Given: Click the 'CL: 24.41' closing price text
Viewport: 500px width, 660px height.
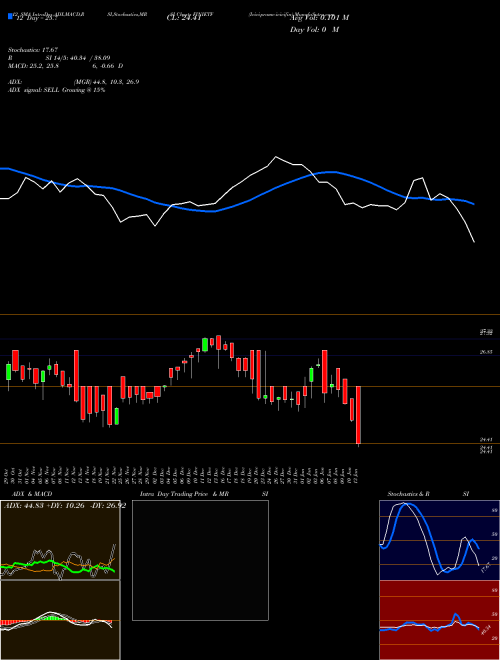Looking at the screenshot, I should tap(184, 18).
